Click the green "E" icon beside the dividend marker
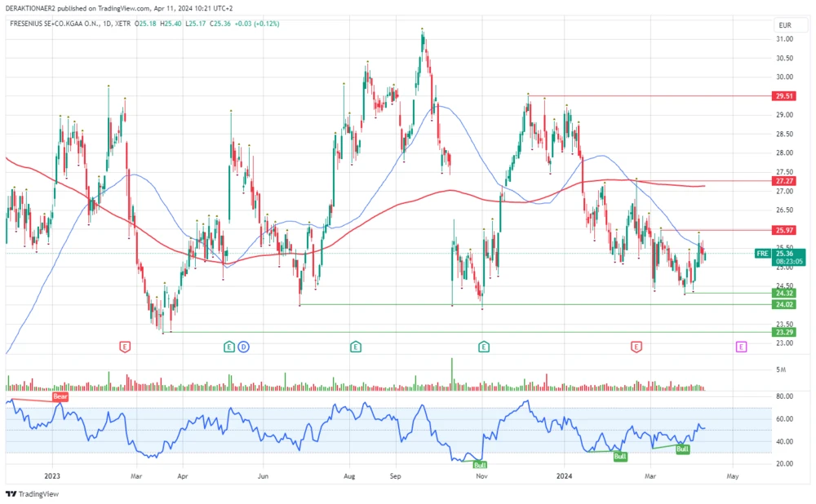 coord(228,346)
